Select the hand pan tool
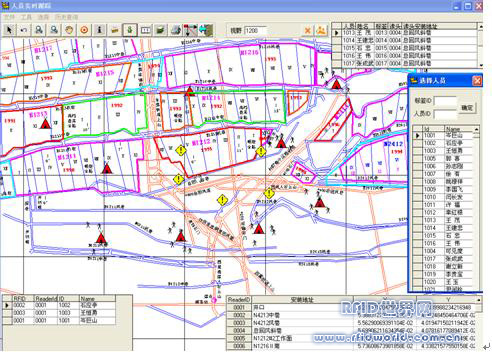Screen dimensions: 492x360 [69, 30]
